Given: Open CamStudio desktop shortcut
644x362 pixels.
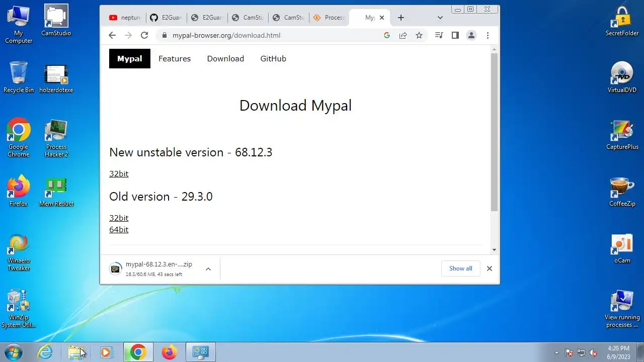Looking at the screenshot, I should point(56,21).
